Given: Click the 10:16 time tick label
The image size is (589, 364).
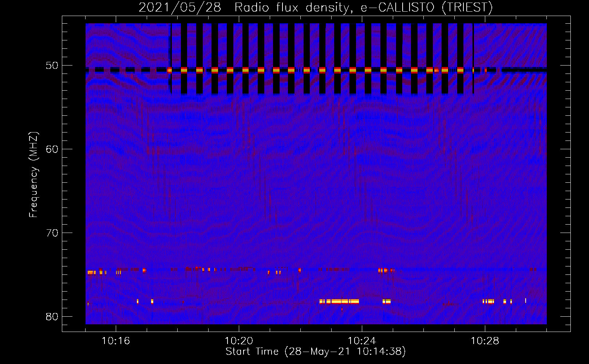Looking at the screenshot, I should tap(116, 341).
